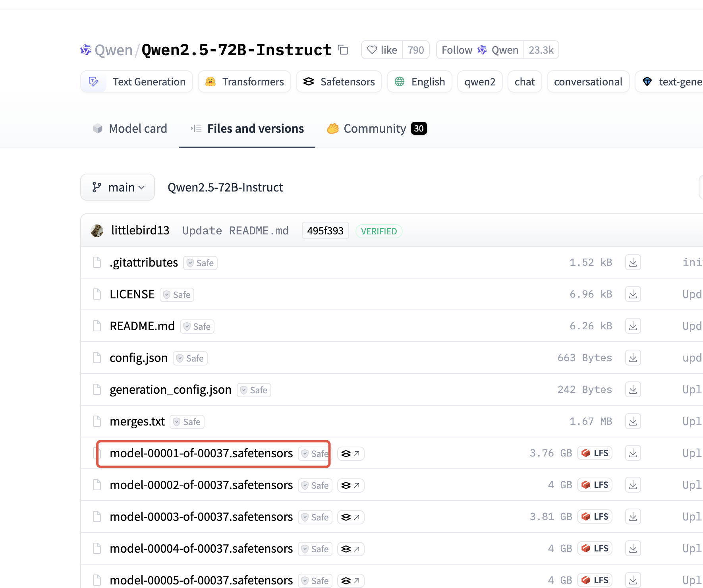This screenshot has height=588, width=703.
Task: Click LFS badge on model-00002 row
Action: pyautogui.click(x=595, y=485)
